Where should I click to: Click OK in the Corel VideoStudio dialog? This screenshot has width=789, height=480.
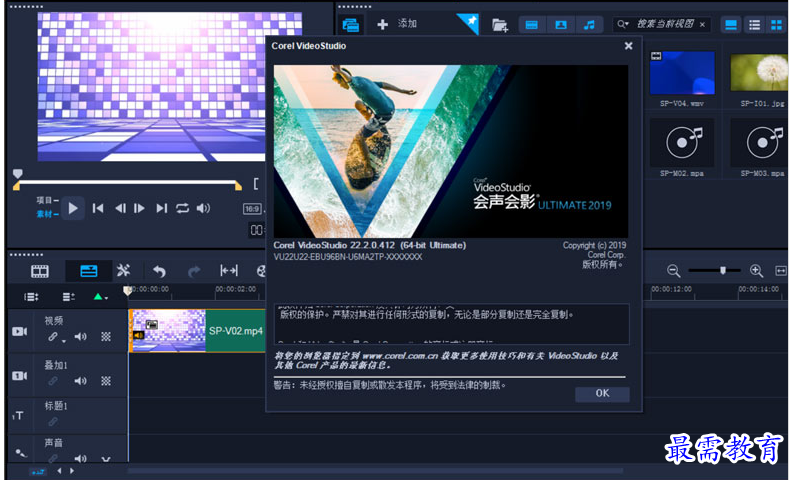[x=602, y=393]
